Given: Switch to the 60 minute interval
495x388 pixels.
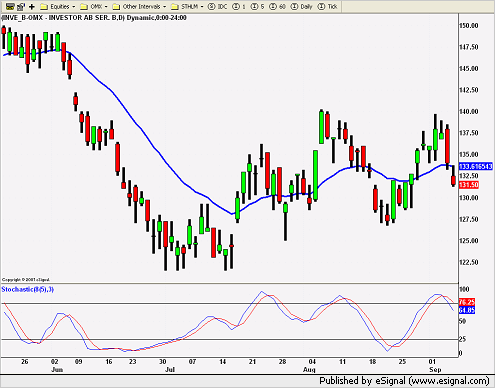Looking at the screenshot, I should tap(278, 6).
